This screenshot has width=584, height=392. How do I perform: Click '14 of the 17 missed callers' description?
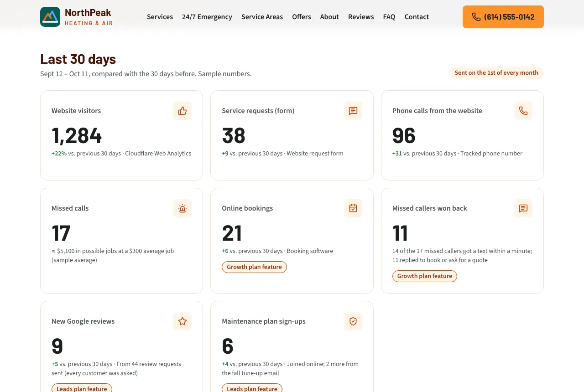pos(462,256)
